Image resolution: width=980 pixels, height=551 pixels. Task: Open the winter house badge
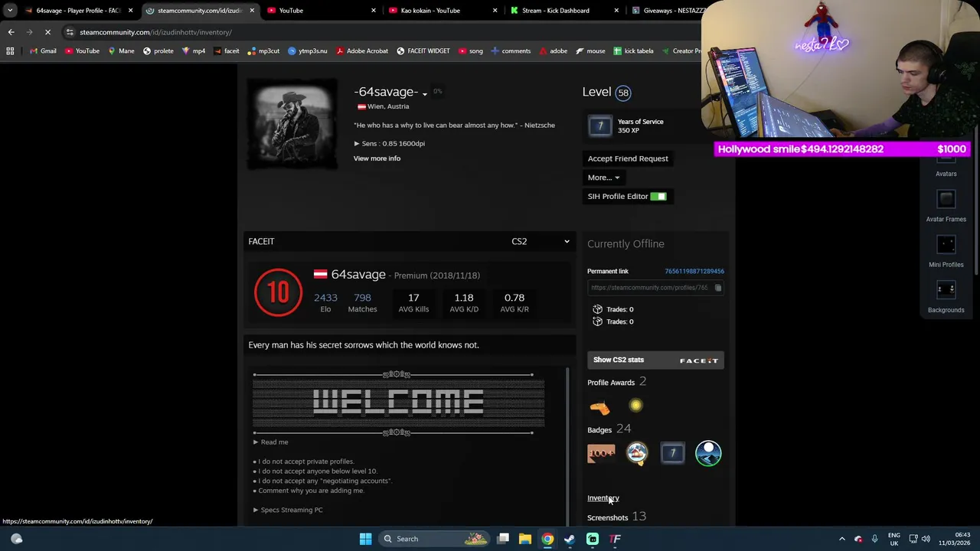point(637,454)
